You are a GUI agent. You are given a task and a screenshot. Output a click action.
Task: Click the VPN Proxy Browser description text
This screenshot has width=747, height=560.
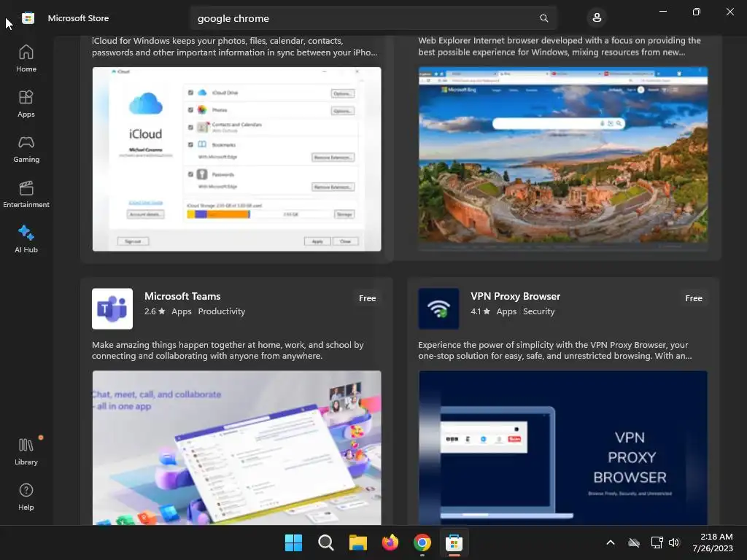tap(555, 350)
